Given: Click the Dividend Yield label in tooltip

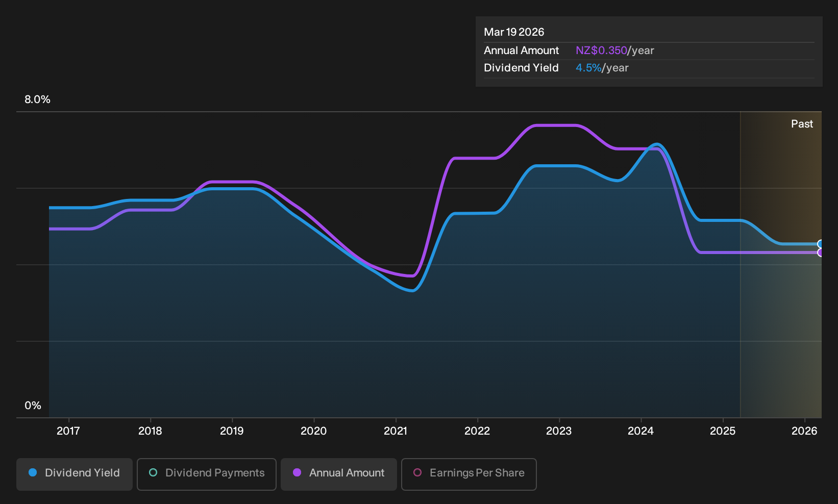Looking at the screenshot, I should click(521, 68).
